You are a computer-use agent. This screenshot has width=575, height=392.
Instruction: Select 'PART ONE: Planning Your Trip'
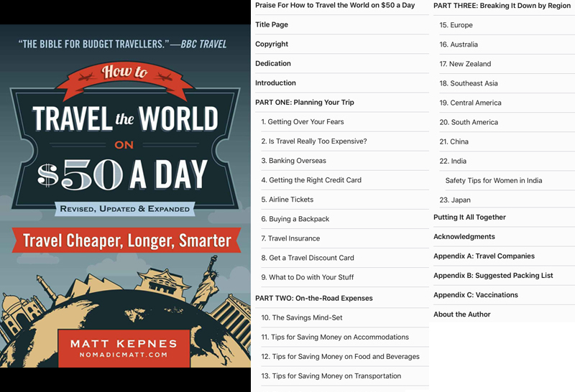[x=342, y=102]
